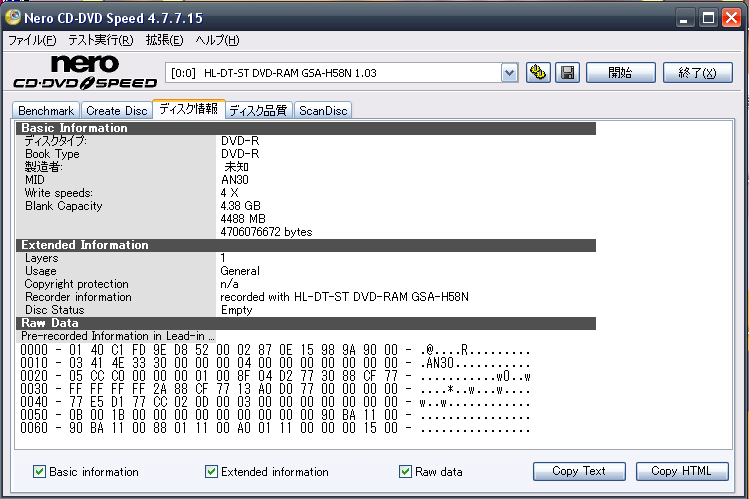This screenshot has width=749, height=499.
Task: Click the Copy HTML button
Action: [x=682, y=471]
